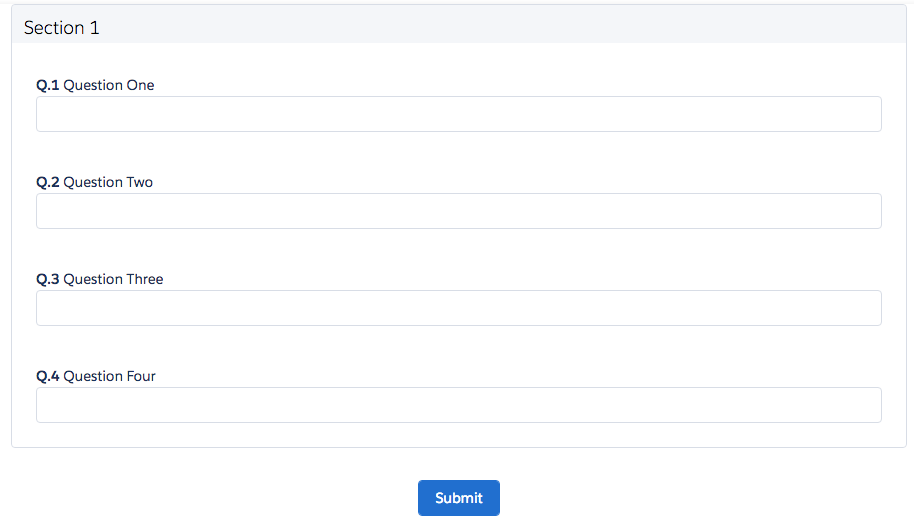Focus the Question One text field

click(459, 114)
